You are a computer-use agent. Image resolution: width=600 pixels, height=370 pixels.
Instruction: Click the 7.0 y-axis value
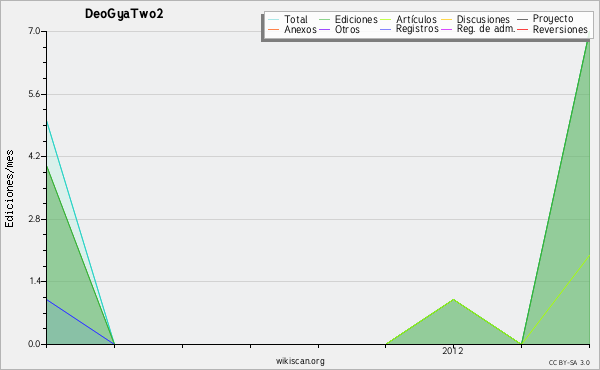[34, 31]
